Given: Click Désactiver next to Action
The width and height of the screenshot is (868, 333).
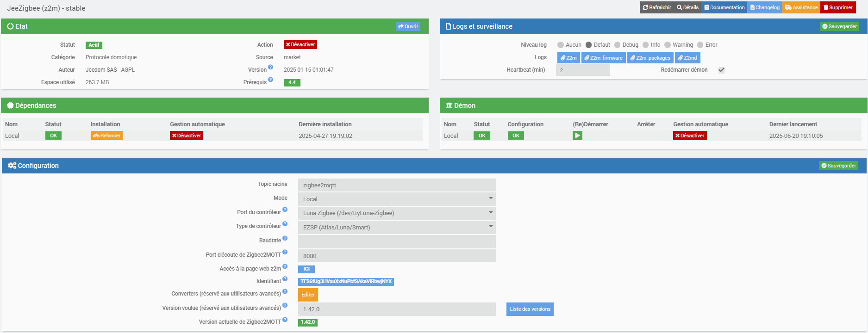Looking at the screenshot, I should [300, 44].
